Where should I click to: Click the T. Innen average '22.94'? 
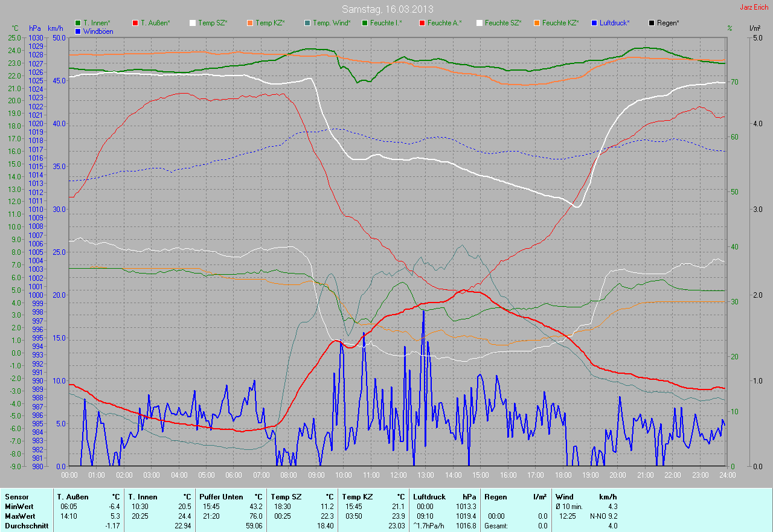[x=182, y=526]
